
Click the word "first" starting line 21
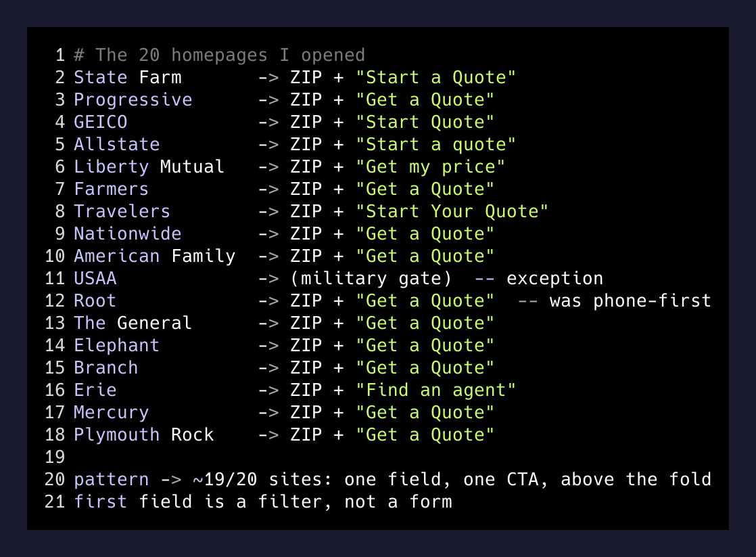[101, 502]
